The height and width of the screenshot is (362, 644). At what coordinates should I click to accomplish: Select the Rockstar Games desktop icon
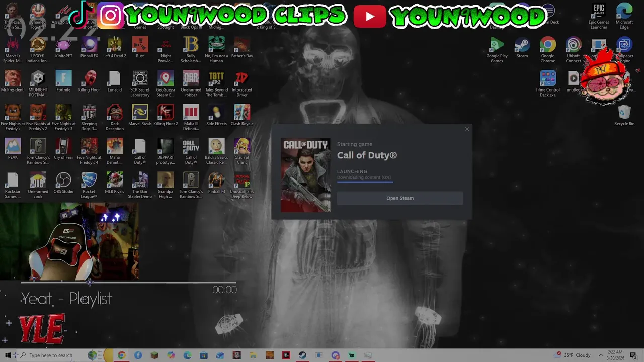coord(13,185)
